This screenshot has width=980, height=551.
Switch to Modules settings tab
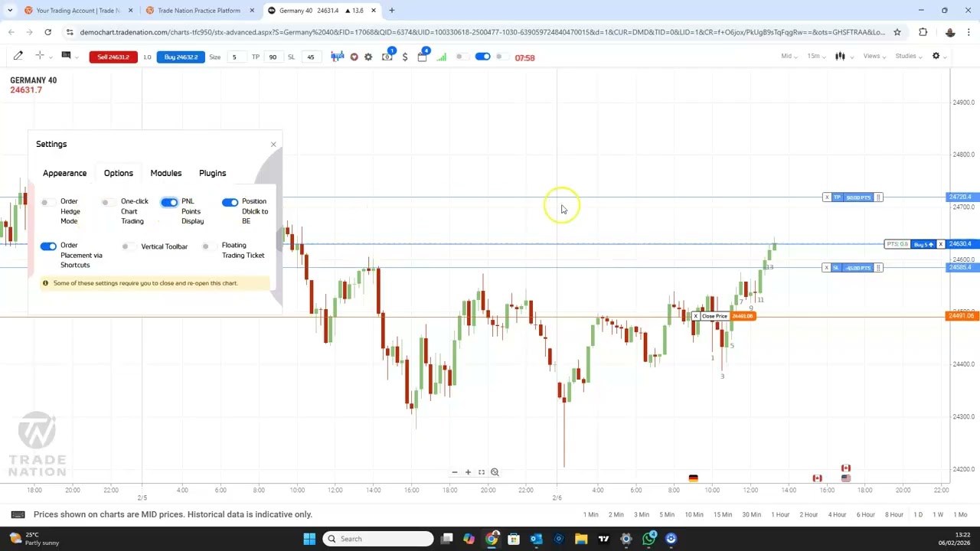tap(166, 173)
